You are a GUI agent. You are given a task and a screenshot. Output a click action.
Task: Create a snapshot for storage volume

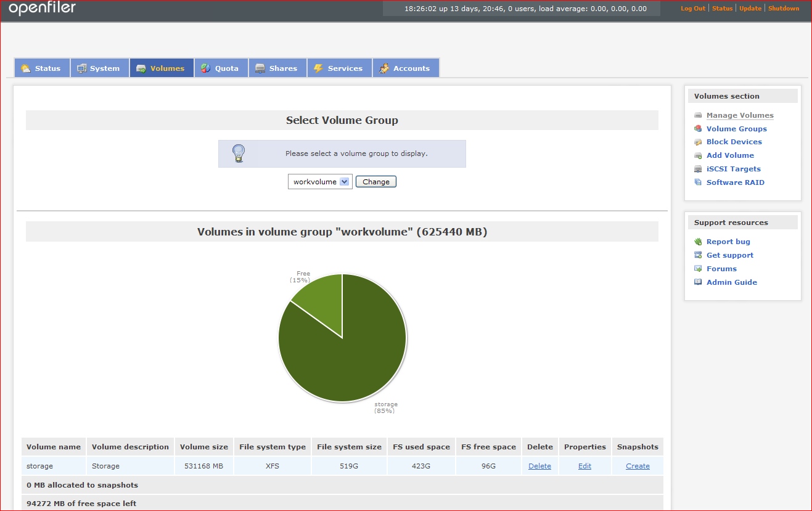[638, 466]
